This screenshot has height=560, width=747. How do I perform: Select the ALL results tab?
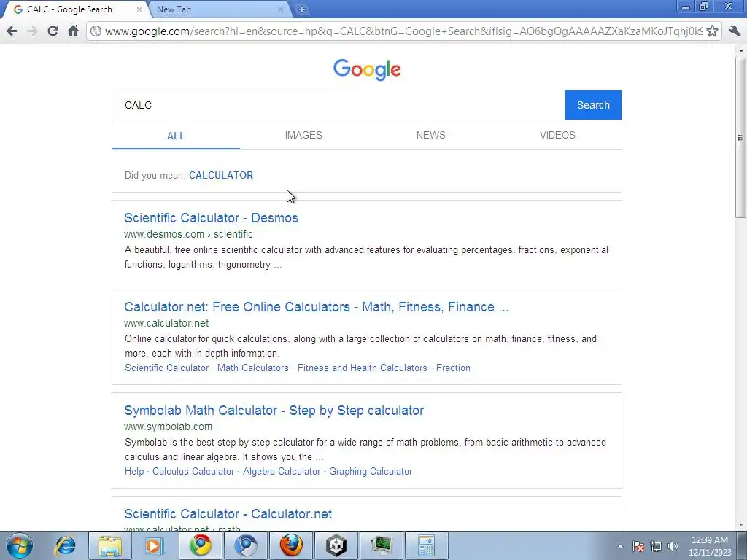tap(176, 135)
